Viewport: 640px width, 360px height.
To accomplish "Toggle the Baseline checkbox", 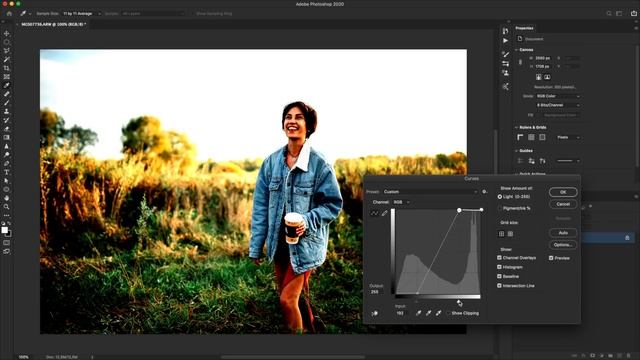I will tap(499, 276).
